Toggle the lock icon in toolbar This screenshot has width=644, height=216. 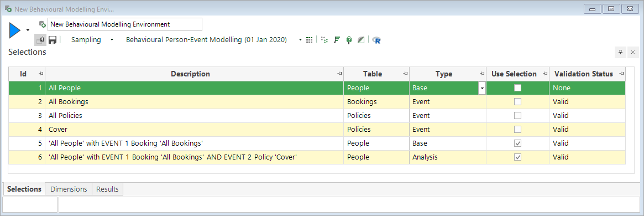click(40, 40)
